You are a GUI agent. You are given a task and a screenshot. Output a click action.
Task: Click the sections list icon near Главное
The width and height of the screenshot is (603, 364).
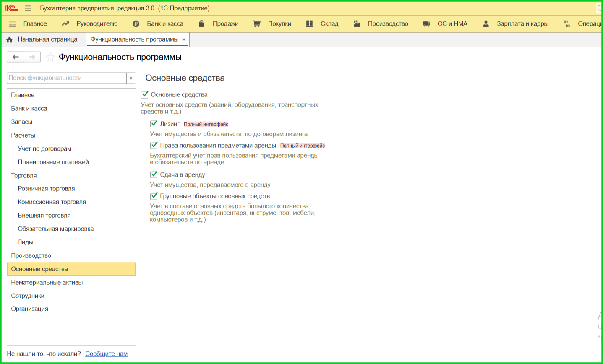click(12, 24)
